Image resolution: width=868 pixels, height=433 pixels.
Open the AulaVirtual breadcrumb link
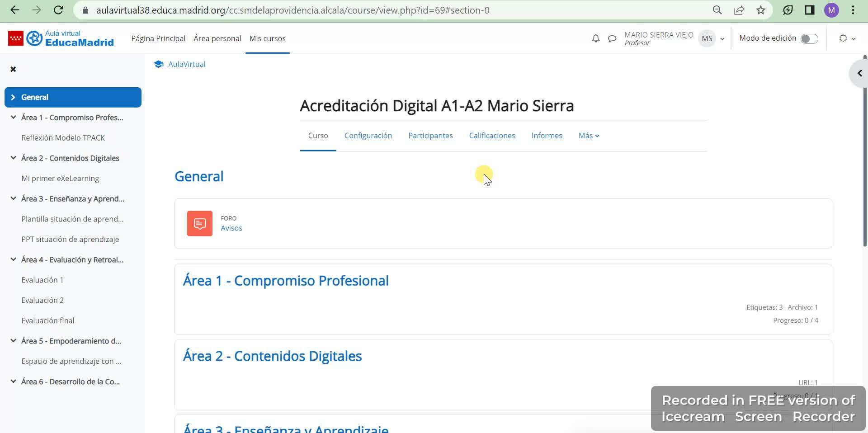(187, 64)
